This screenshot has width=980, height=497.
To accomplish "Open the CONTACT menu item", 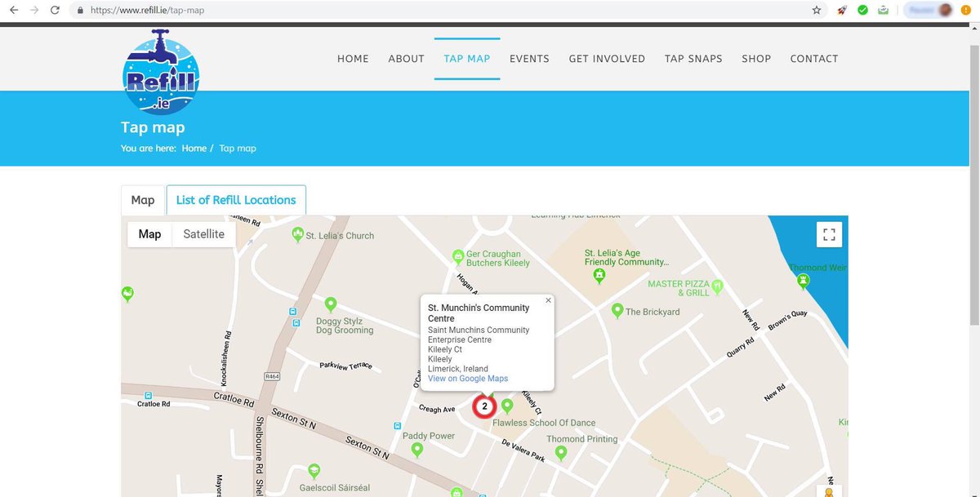I will tap(814, 59).
